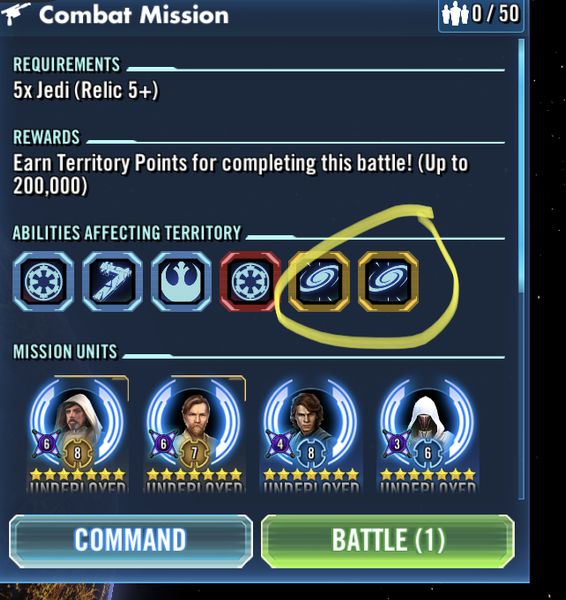Select the second gold galaxy ability icon
Screen dimensions: 566x600
[x=388, y=281]
